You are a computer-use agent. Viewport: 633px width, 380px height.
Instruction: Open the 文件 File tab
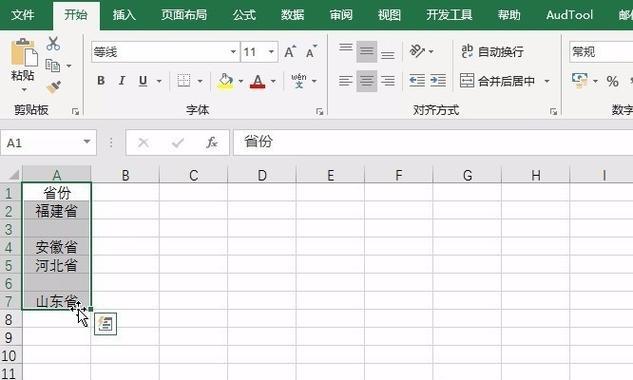coord(23,15)
